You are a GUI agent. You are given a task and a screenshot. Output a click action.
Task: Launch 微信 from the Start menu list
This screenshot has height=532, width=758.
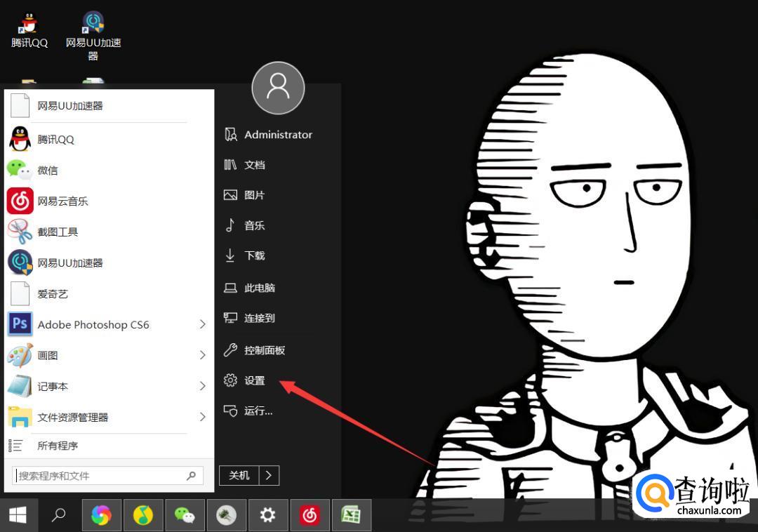(48, 171)
